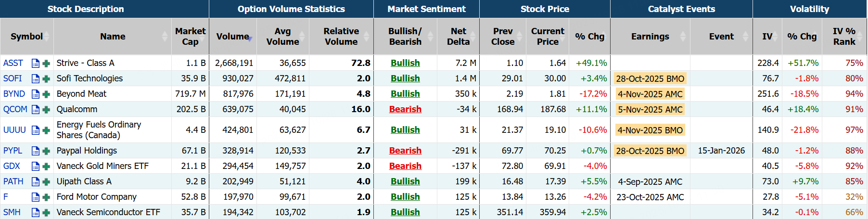
Task: Sort by Relative Volume column
Action: pyautogui.click(x=341, y=37)
